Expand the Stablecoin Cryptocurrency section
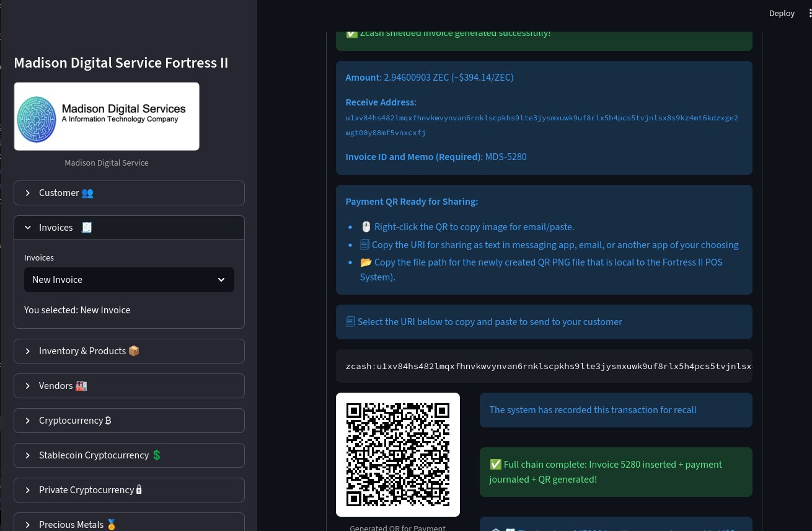812x531 pixels. click(x=129, y=455)
